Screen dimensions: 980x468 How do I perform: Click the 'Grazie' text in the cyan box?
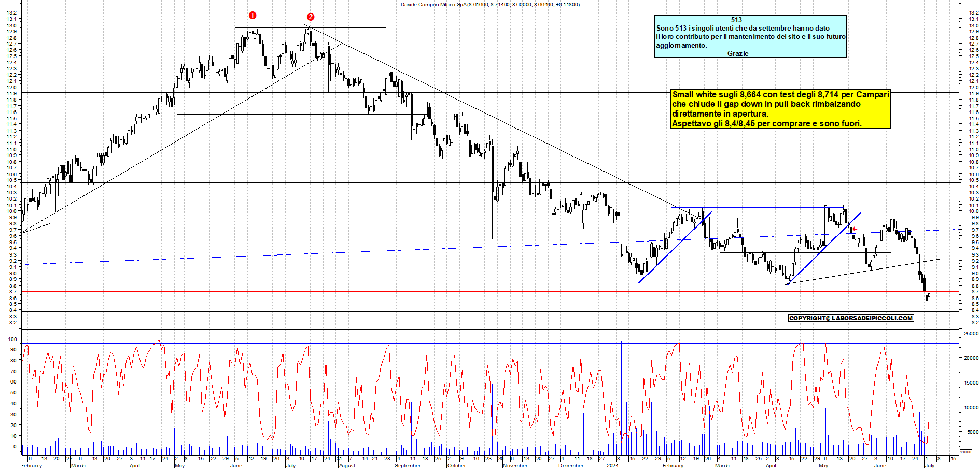pos(738,53)
